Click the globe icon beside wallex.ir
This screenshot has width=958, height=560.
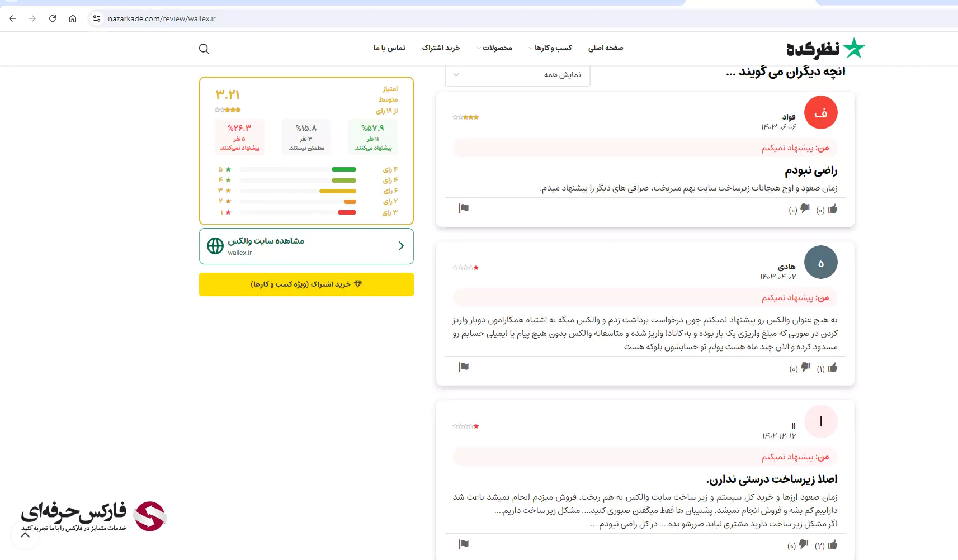tap(215, 246)
